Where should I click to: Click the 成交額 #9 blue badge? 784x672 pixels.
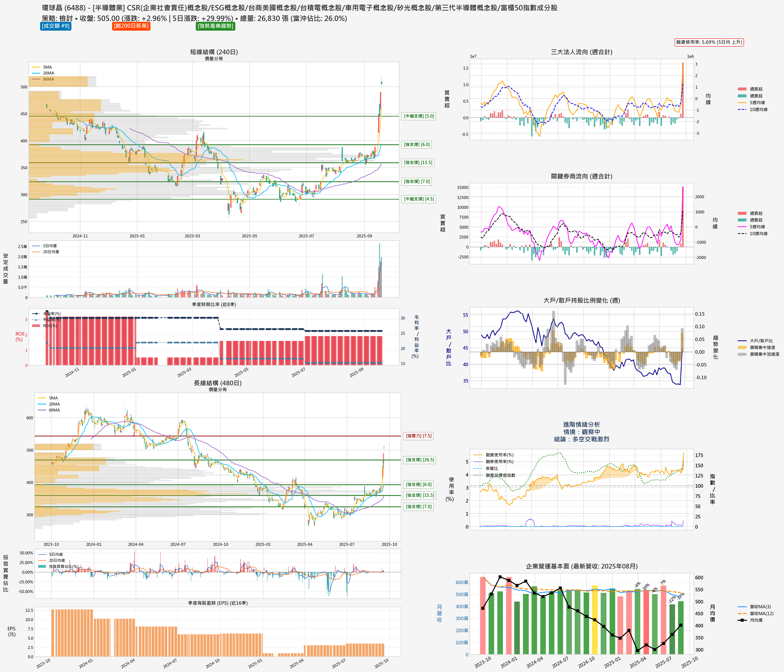(x=56, y=26)
